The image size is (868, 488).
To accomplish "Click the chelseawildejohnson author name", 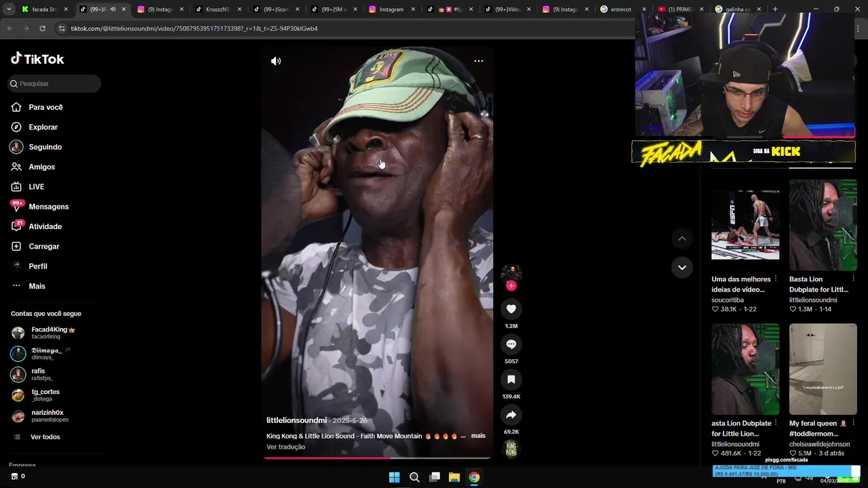I will click(819, 444).
